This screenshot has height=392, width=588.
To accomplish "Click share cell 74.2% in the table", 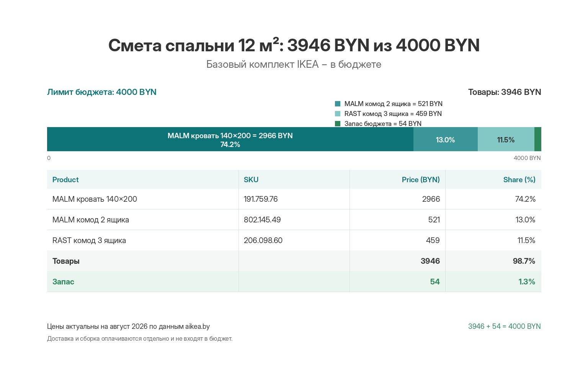I will point(493,199).
